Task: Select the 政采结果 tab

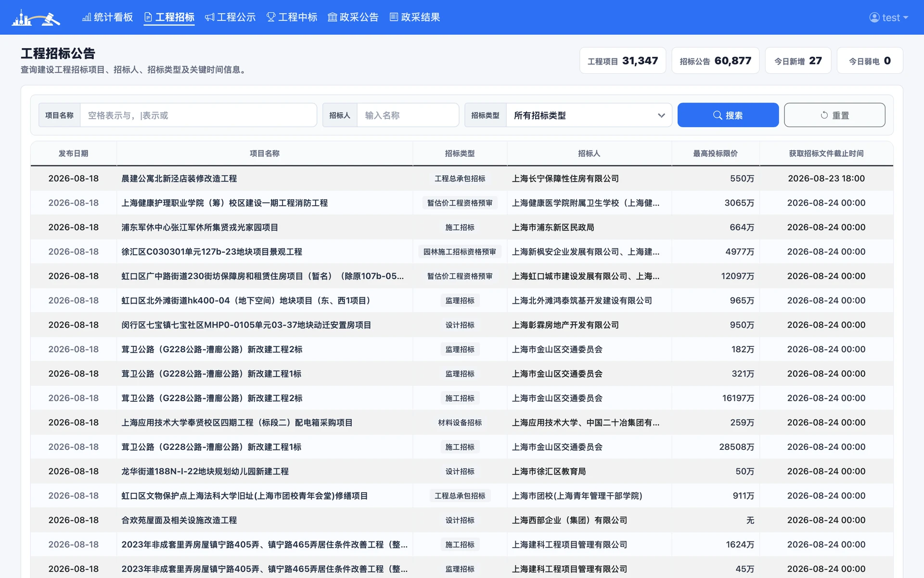Action: [415, 17]
